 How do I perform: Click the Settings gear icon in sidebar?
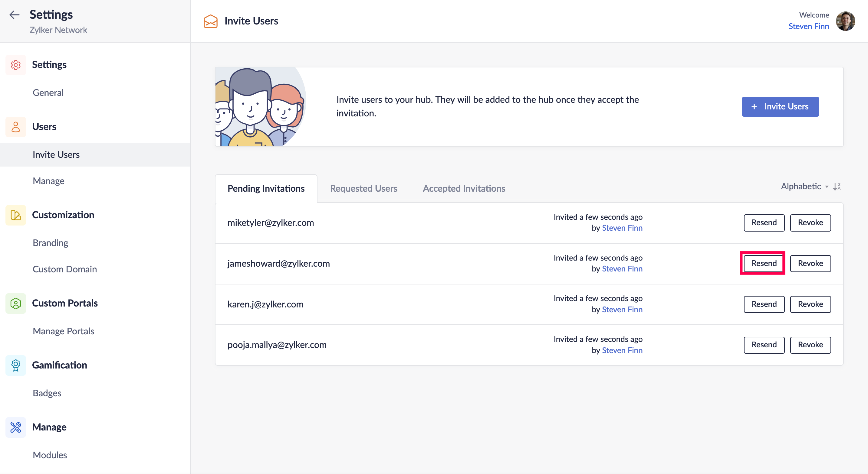(x=15, y=65)
